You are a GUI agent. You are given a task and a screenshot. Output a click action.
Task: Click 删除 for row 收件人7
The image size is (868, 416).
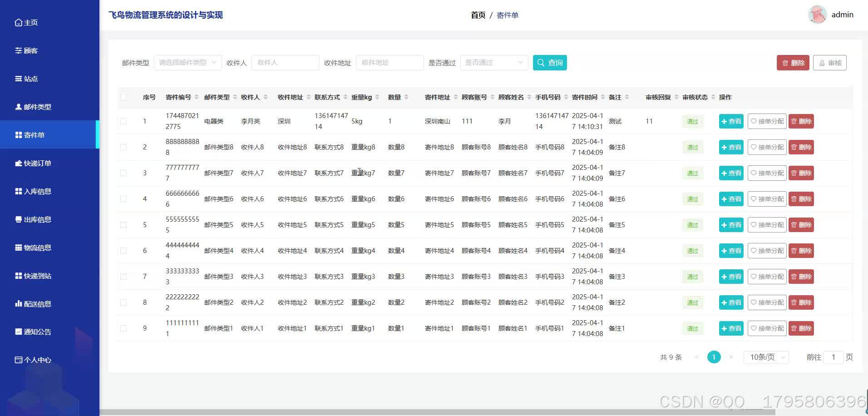pos(801,173)
